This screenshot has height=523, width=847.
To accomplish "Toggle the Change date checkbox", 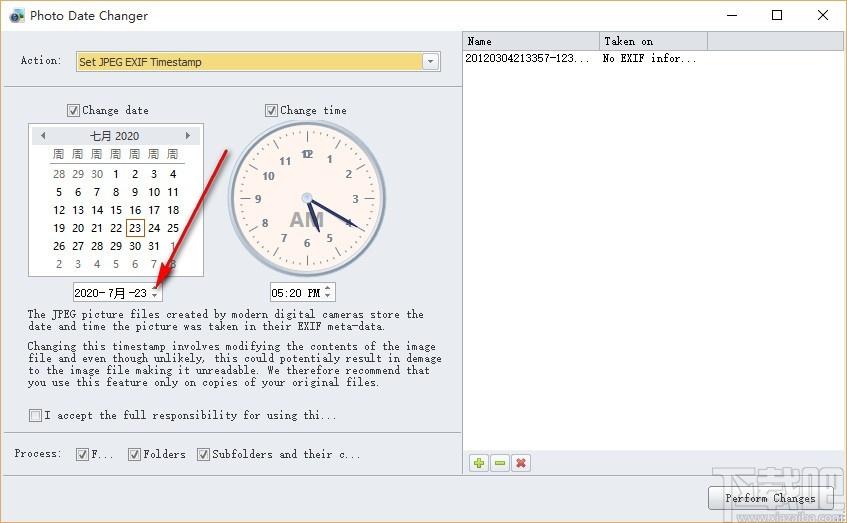I will point(73,110).
